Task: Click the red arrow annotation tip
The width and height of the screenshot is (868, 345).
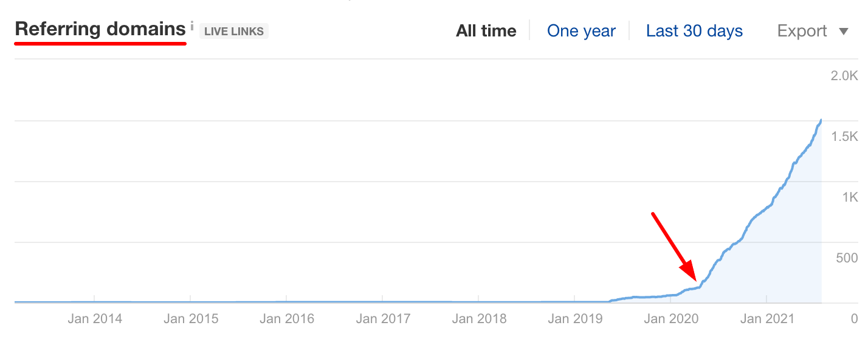Action: 692,276
